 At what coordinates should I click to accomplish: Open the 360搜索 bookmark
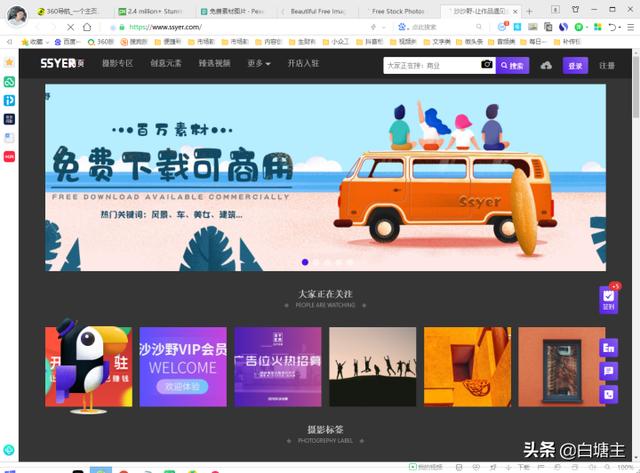point(101,42)
